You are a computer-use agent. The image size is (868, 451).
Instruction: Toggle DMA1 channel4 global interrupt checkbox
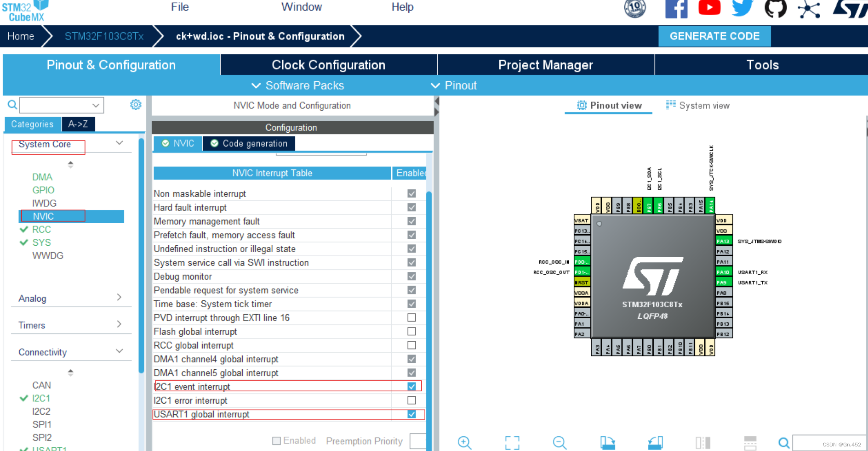tap(411, 359)
